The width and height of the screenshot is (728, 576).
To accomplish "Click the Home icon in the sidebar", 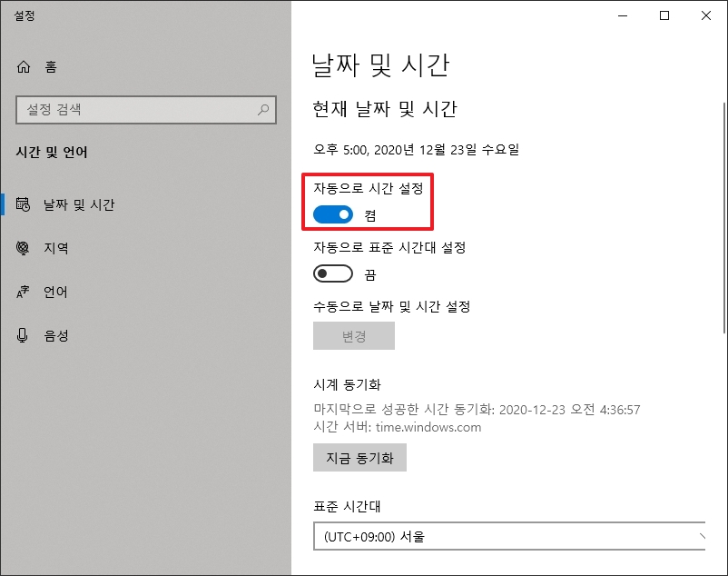I will coord(24,67).
